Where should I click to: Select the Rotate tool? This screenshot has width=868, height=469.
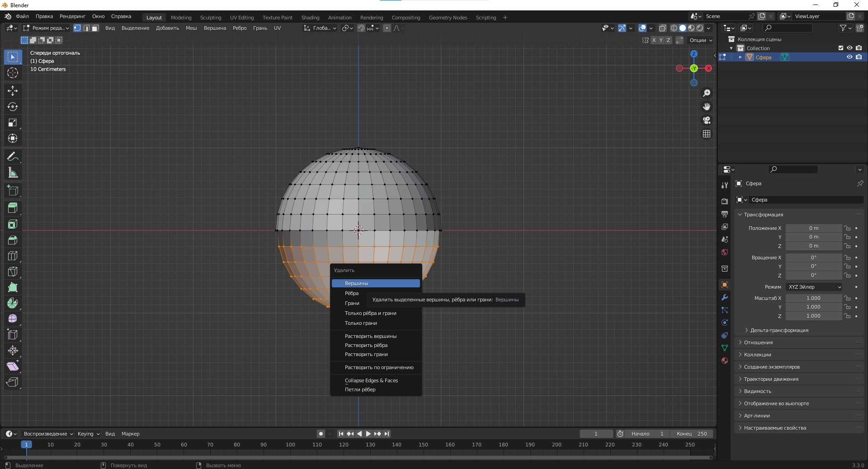point(13,107)
